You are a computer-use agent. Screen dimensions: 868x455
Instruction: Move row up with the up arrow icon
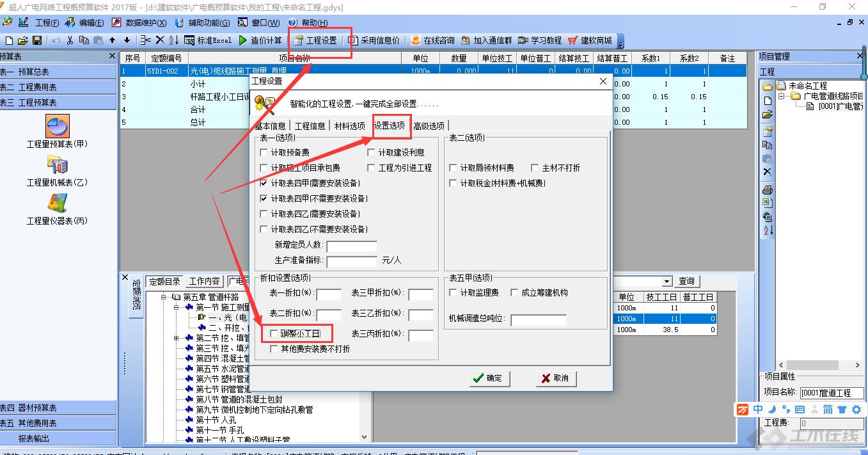tap(113, 40)
